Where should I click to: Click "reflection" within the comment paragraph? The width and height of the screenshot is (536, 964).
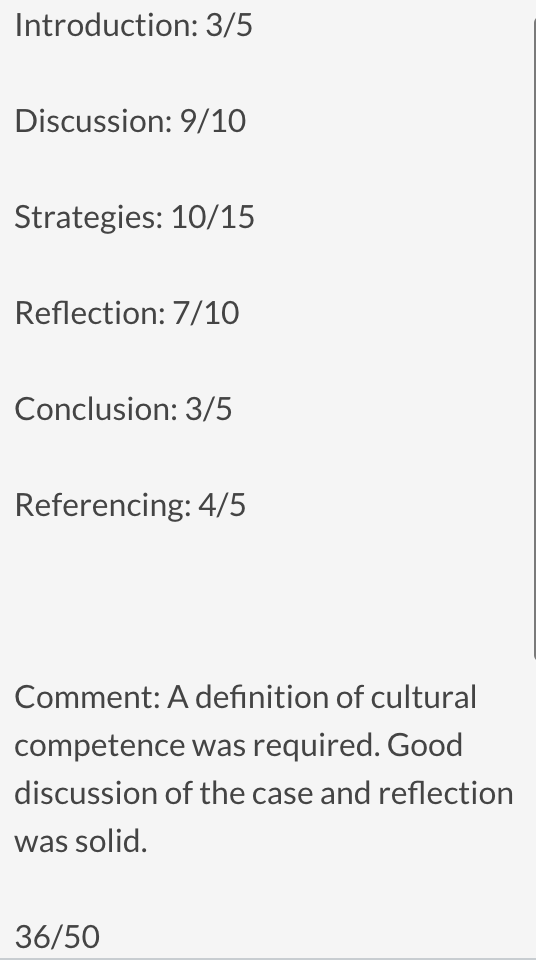pos(446,793)
